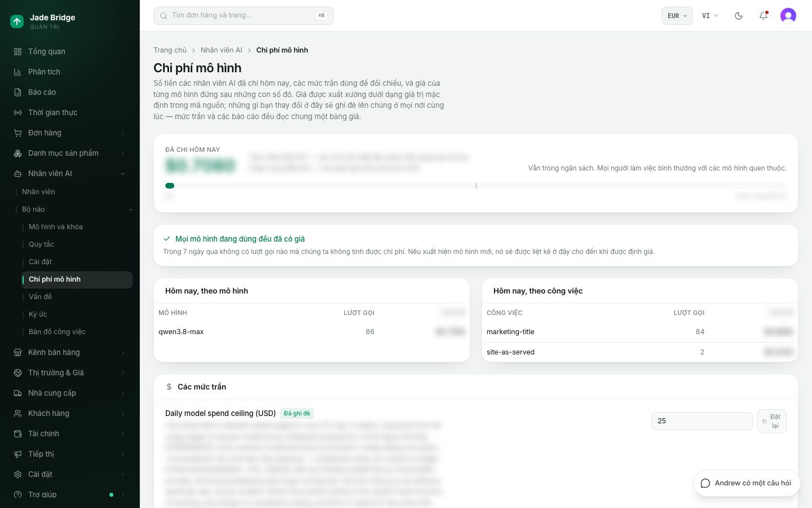Viewport: 812px width, 508px height.
Task: Select Vấn đề menu item
Action: (77, 297)
